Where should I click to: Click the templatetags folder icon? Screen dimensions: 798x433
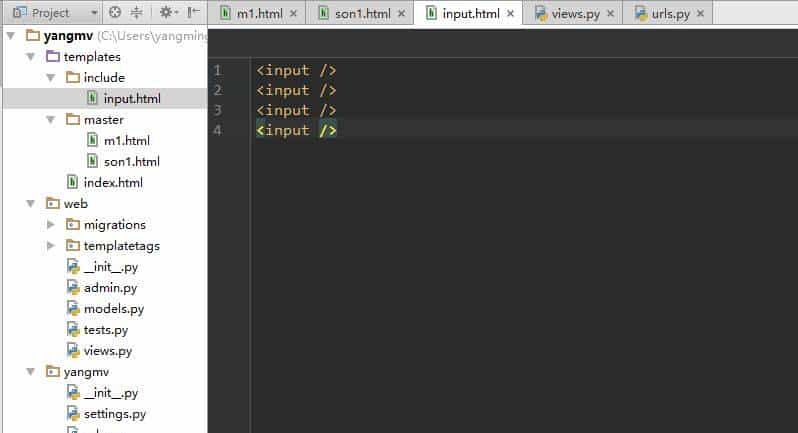(x=73, y=245)
